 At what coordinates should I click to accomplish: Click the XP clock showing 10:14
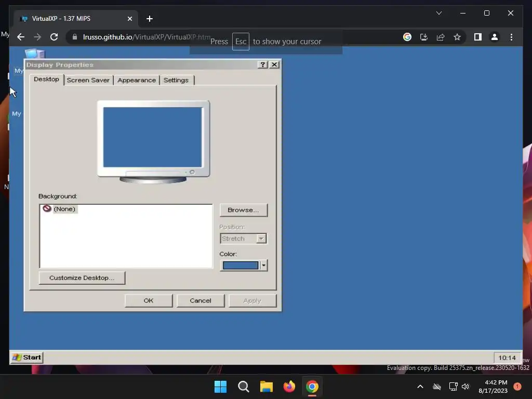pyautogui.click(x=507, y=357)
